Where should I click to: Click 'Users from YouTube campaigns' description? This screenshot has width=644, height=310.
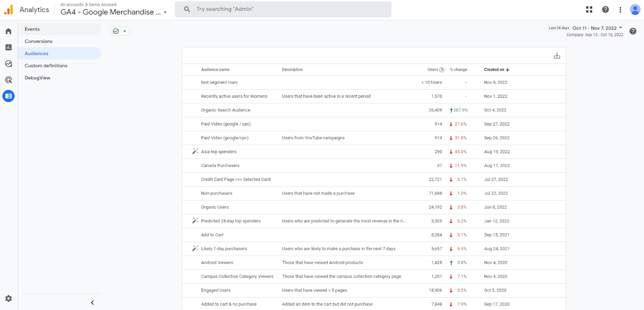(313, 138)
